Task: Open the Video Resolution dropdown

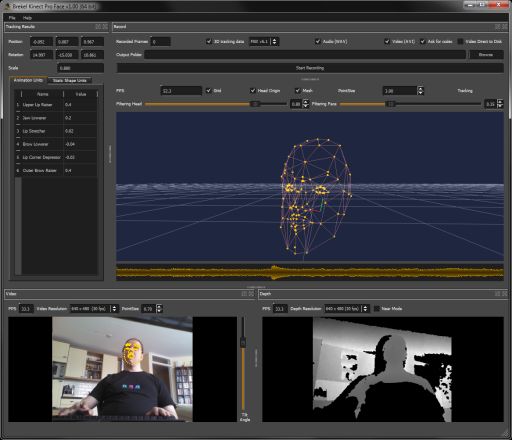Action: (94, 309)
